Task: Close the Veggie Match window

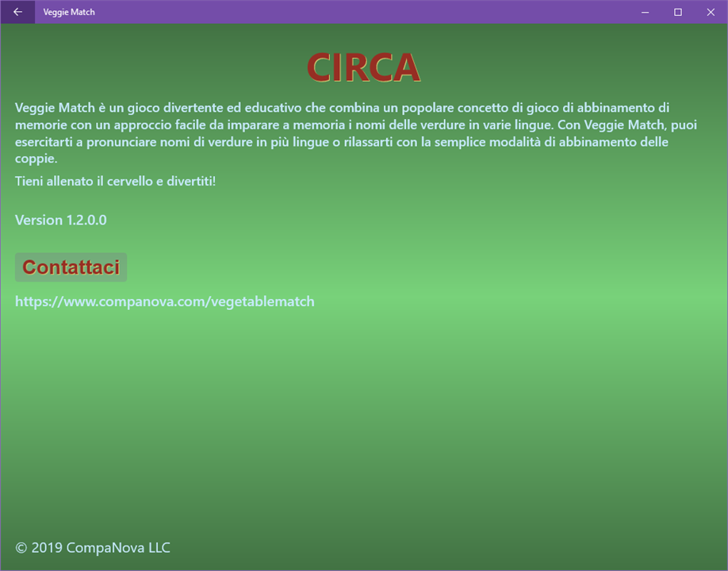Action: pos(711,12)
